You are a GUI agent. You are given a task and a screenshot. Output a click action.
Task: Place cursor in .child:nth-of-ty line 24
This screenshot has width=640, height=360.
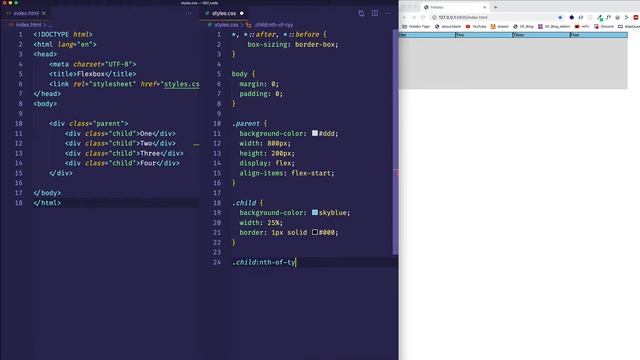(x=264, y=262)
